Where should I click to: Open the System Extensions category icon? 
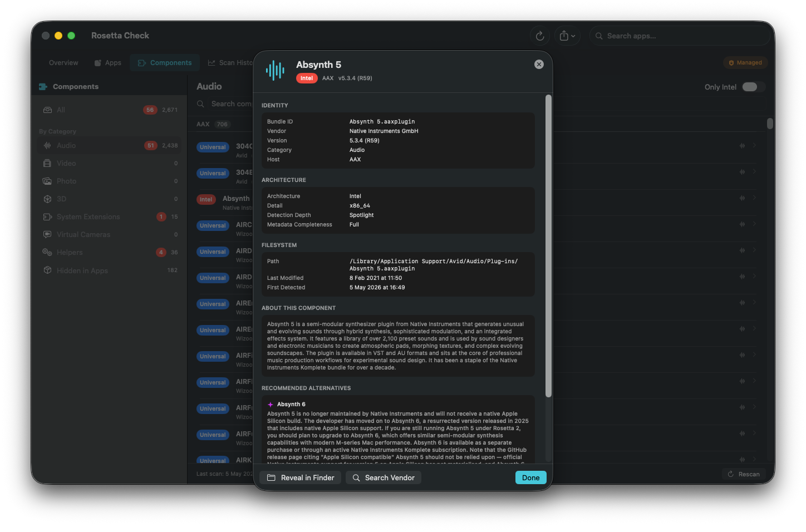(x=47, y=217)
